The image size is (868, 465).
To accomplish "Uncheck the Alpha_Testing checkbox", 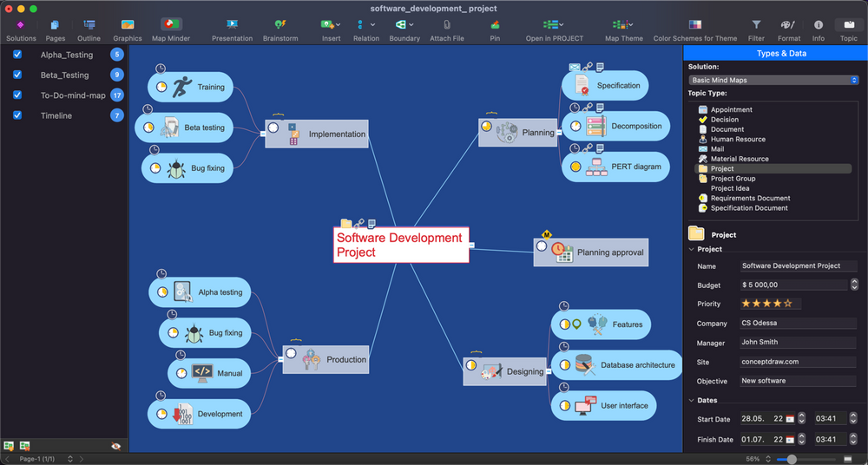I will 17,55.
